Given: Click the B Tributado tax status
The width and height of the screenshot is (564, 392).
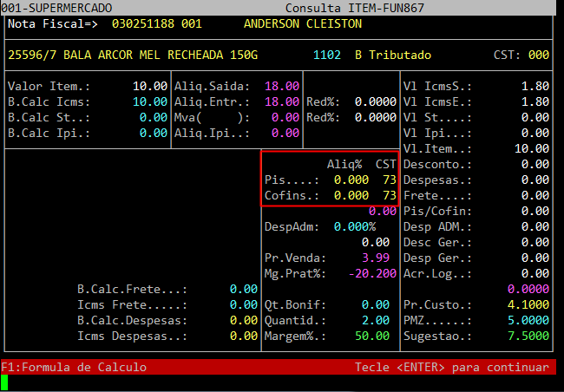Looking at the screenshot, I should click(393, 55).
